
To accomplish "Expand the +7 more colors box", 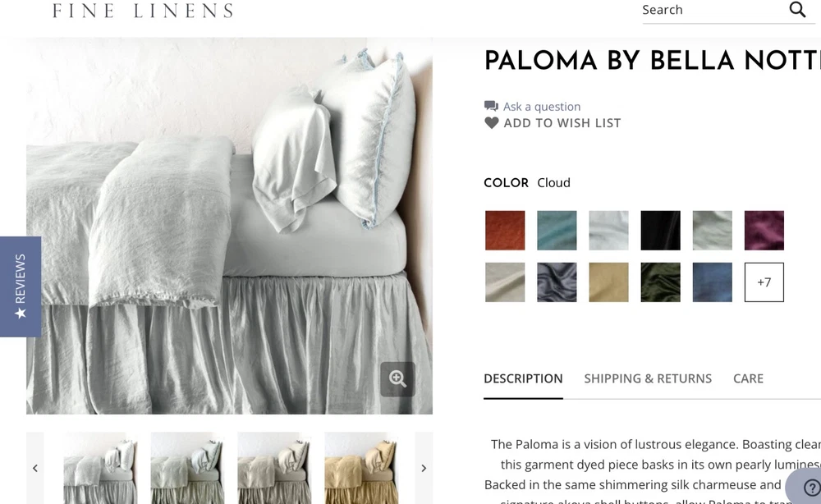I will (764, 282).
